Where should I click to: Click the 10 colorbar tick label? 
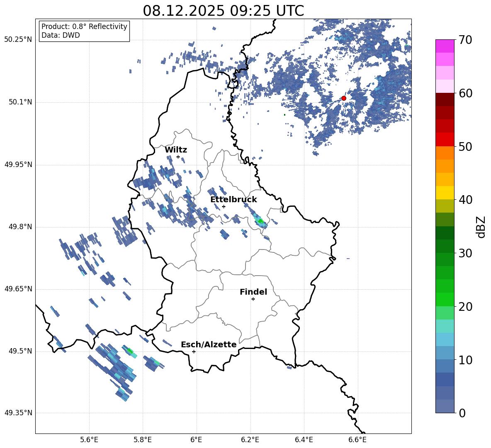click(x=465, y=360)
